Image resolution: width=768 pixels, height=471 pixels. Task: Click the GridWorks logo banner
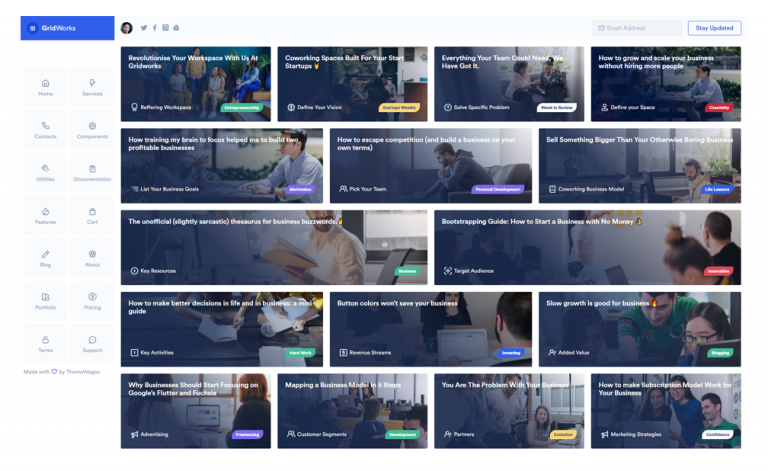(67, 28)
